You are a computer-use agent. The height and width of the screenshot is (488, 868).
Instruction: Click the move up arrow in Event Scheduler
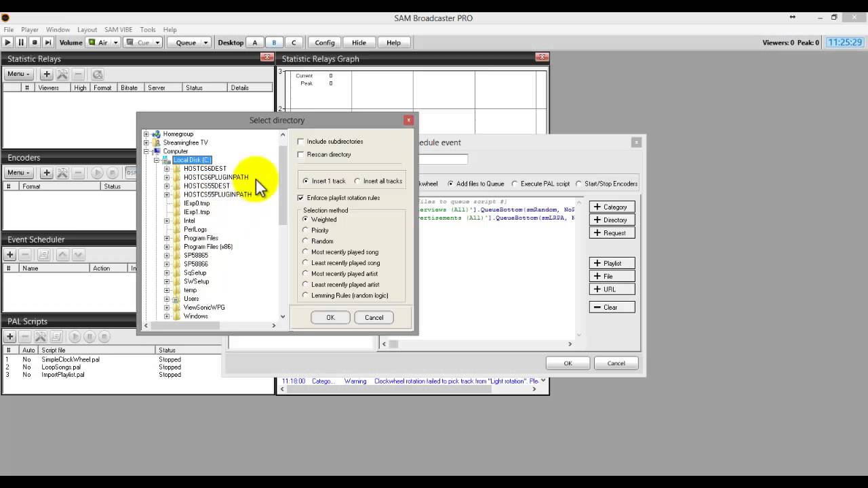pos(62,255)
